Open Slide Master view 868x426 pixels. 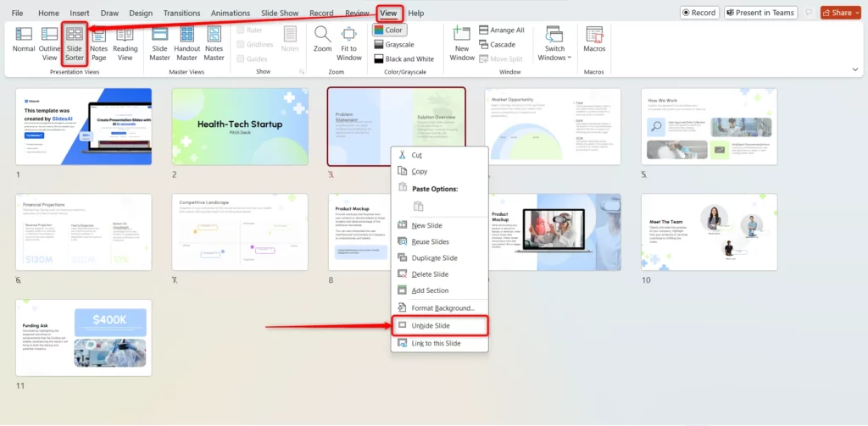coord(159,42)
